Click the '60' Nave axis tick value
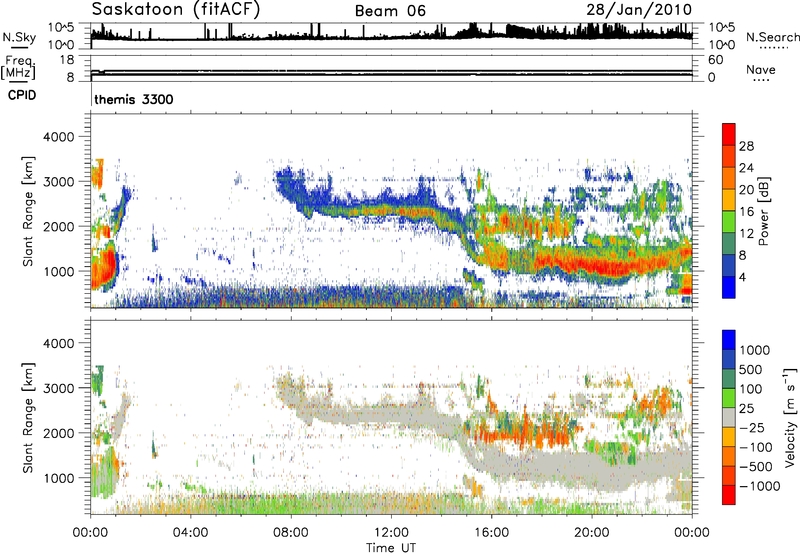This screenshot has width=800, height=554. [715, 60]
